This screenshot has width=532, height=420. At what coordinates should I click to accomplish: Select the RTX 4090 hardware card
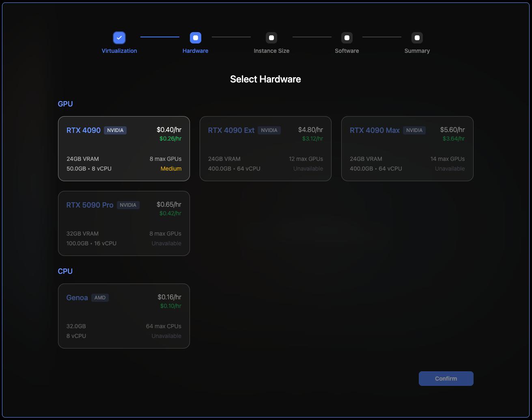(124, 149)
